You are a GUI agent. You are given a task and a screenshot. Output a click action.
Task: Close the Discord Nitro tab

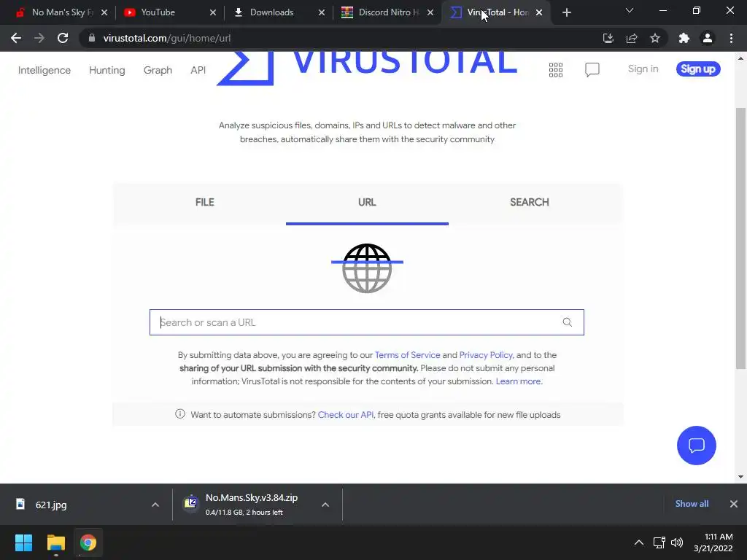(430, 12)
